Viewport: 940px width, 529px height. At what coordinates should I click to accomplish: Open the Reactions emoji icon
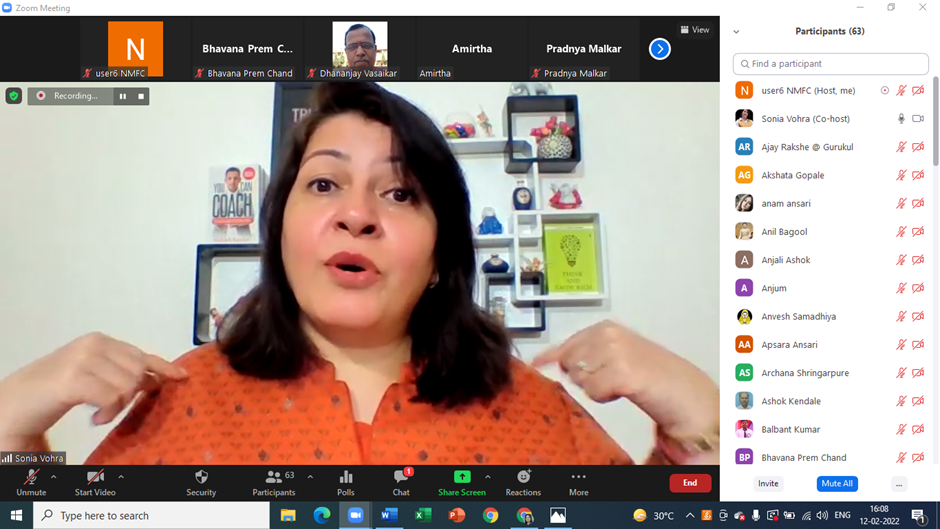point(523,477)
